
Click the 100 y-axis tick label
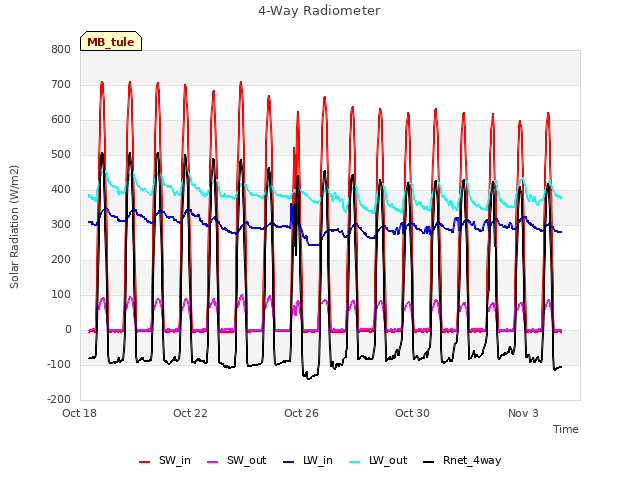[x=61, y=295]
